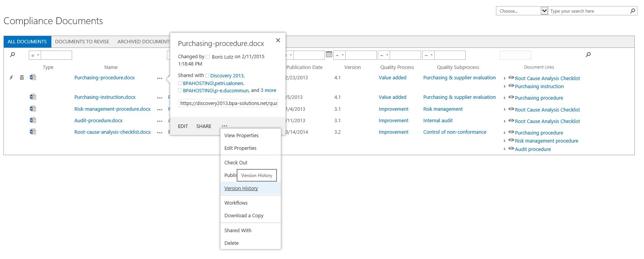The width and height of the screenshot is (644, 259).
Task: Open the Internal audit subprocess link
Action: (438, 120)
